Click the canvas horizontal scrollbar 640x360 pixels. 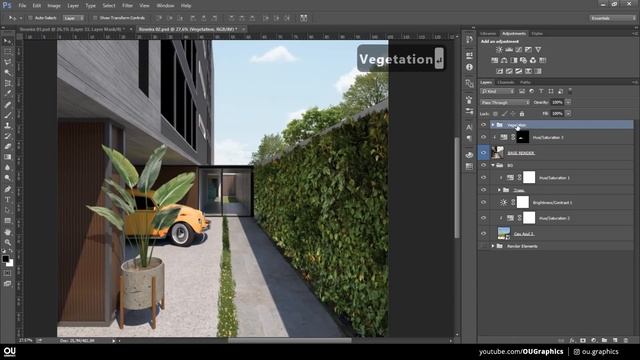(x=290, y=340)
